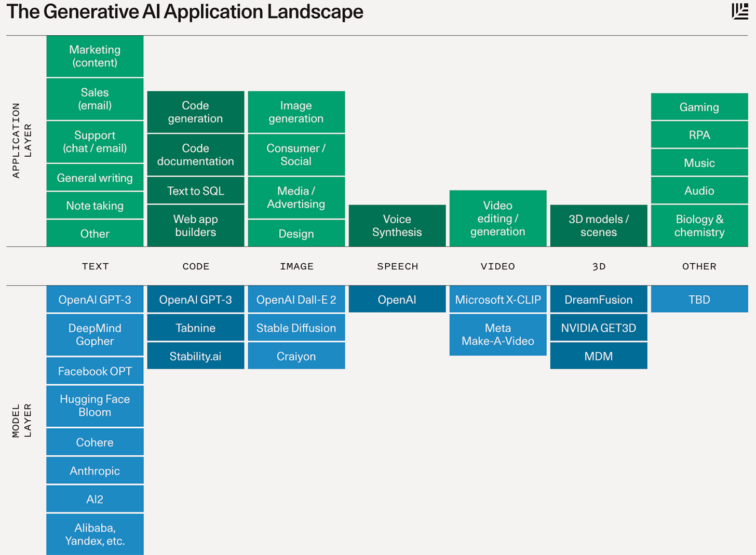Image resolution: width=756 pixels, height=555 pixels.
Task: Click the "Support (chat / email)" box
Action: click(95, 142)
